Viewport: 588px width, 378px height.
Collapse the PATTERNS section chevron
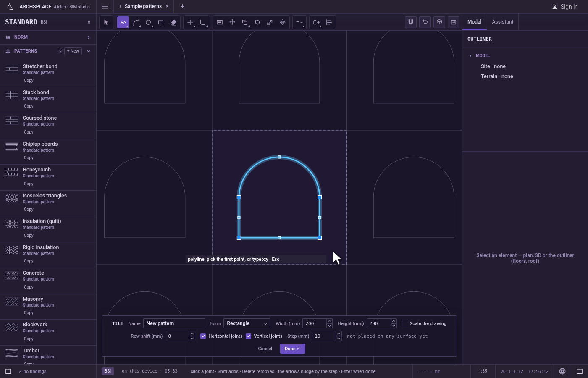click(89, 51)
